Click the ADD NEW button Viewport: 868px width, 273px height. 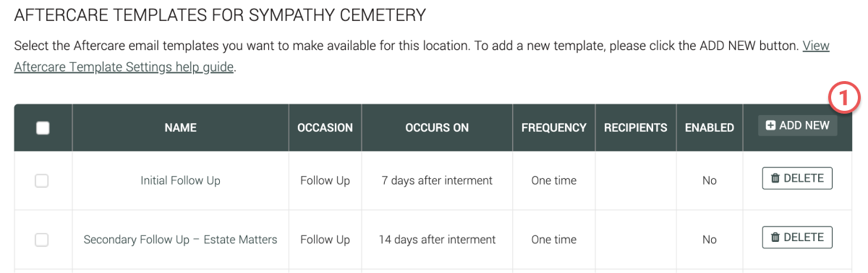(x=797, y=125)
